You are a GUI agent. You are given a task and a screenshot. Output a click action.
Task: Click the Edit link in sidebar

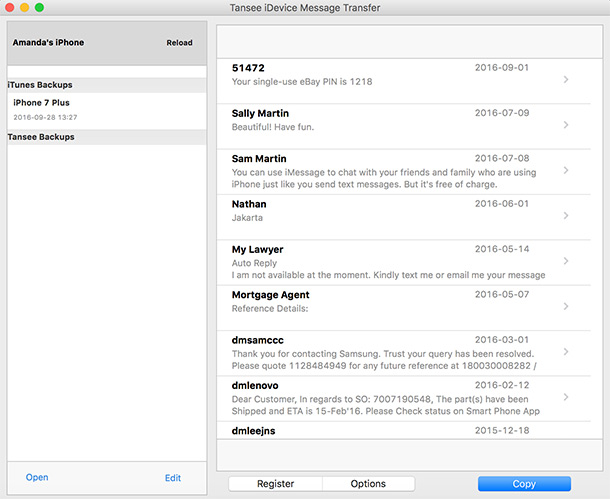(173, 478)
